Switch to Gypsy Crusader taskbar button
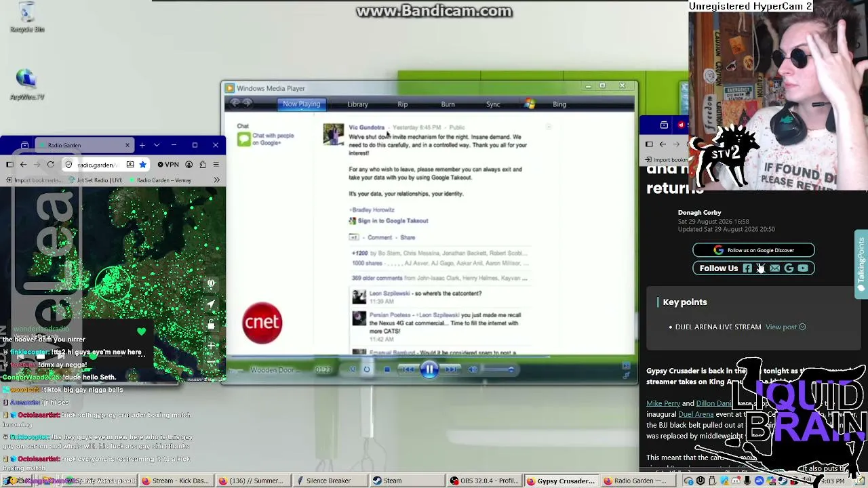The height and width of the screenshot is (488, 868). (x=561, y=481)
